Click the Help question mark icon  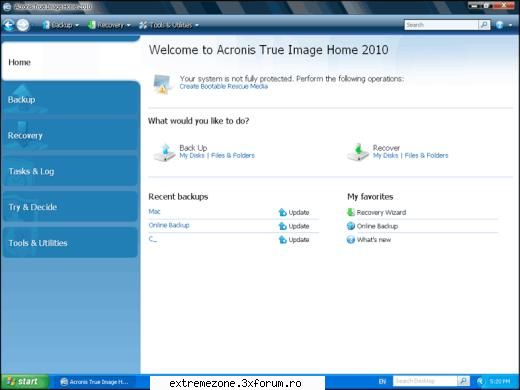499,25
